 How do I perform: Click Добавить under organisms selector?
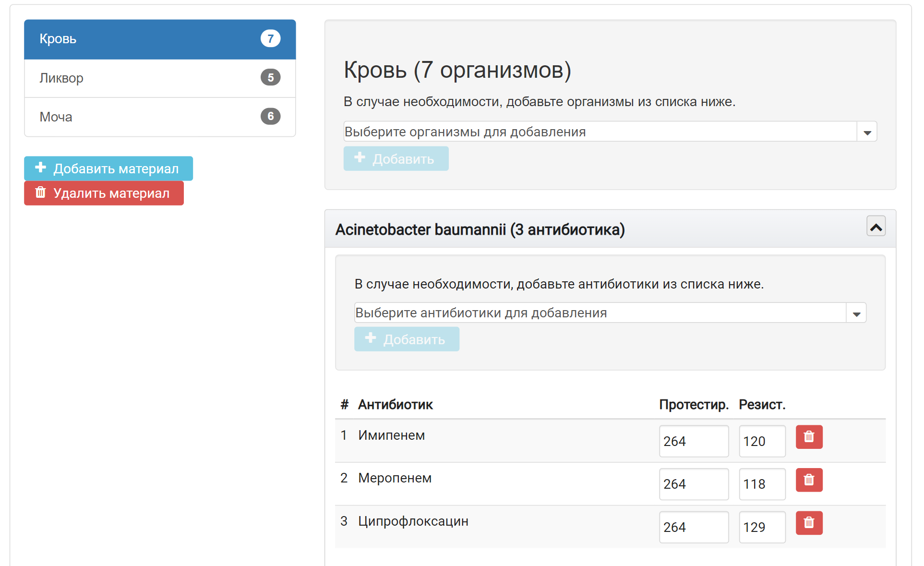click(x=396, y=158)
